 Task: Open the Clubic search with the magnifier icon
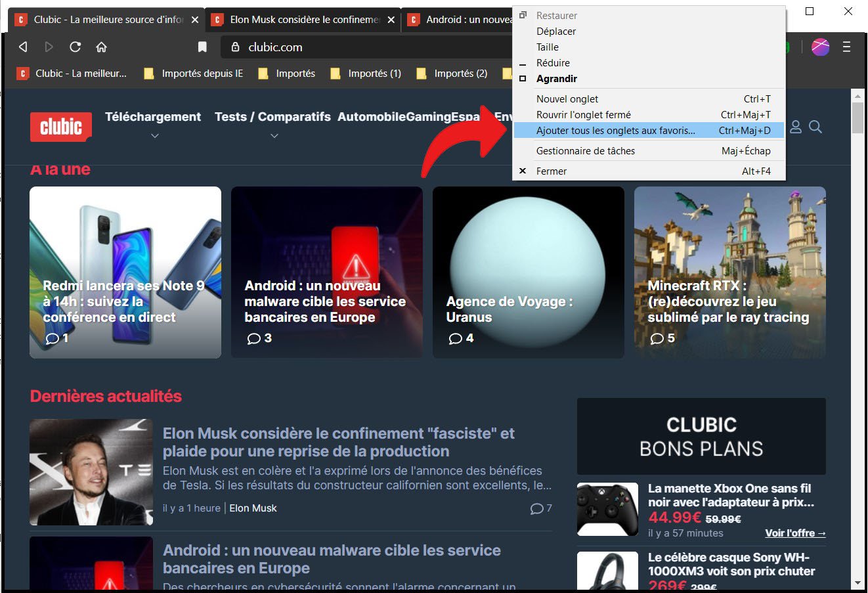[816, 127]
